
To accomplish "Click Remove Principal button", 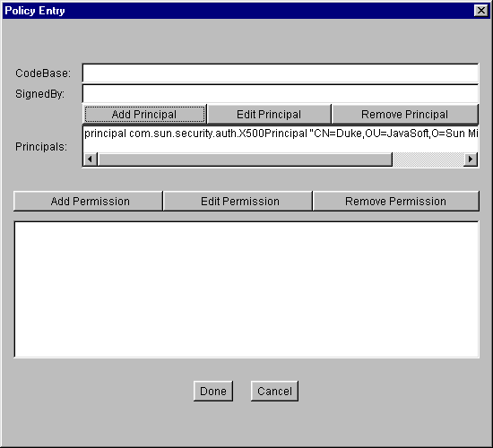I will pyautogui.click(x=405, y=114).
